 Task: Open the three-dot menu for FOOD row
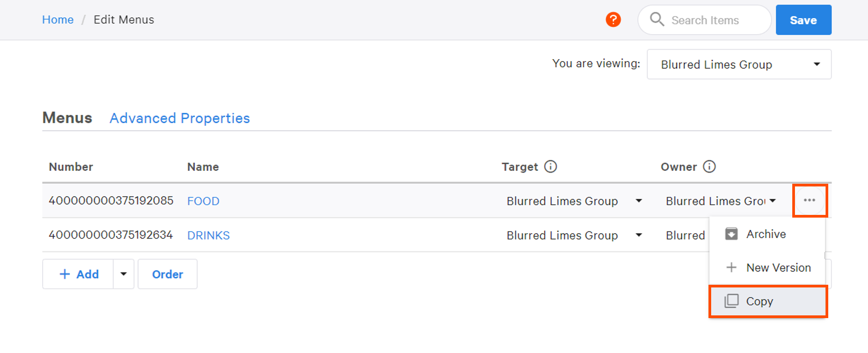pos(809,200)
